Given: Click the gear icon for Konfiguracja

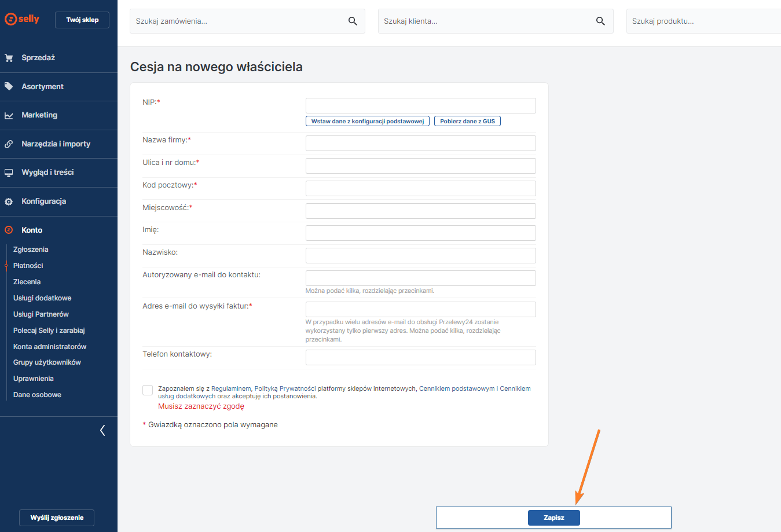Looking at the screenshot, I should (9, 201).
